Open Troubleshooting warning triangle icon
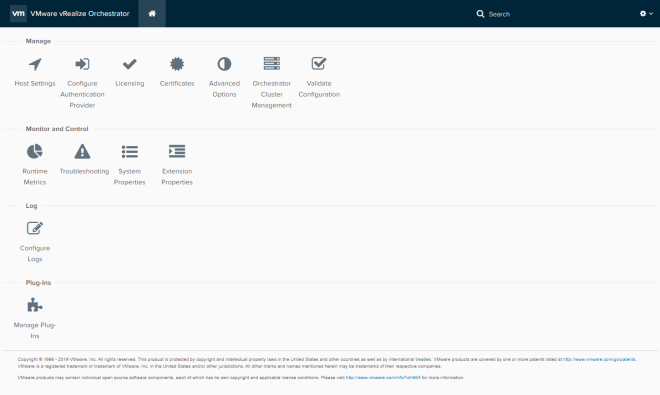This screenshot has width=660, height=395. [82, 151]
